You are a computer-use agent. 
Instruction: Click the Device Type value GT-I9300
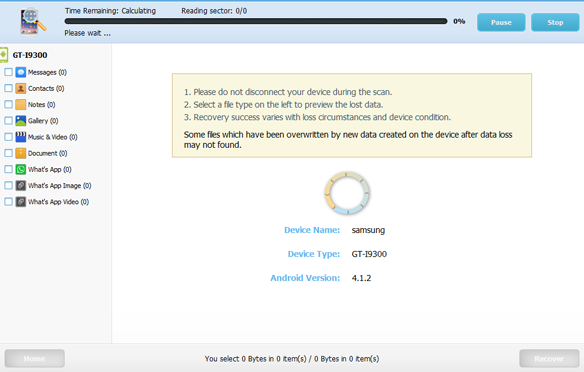tap(369, 254)
